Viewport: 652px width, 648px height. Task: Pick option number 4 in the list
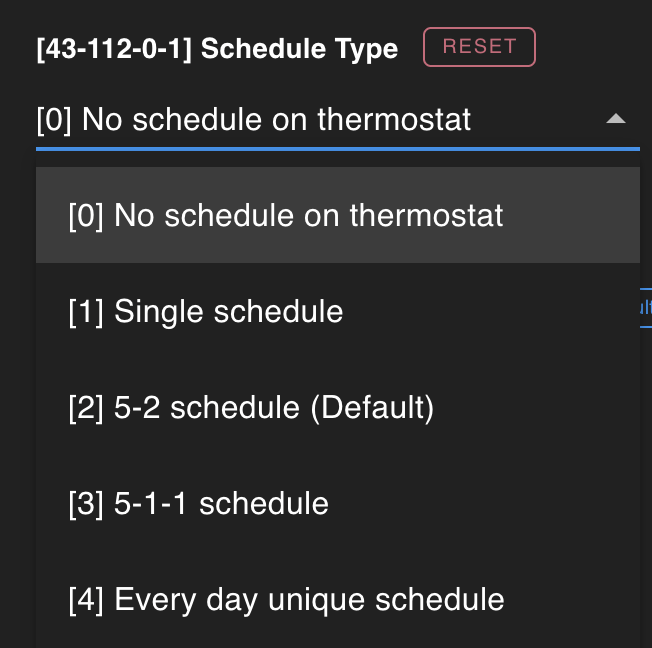pos(287,599)
